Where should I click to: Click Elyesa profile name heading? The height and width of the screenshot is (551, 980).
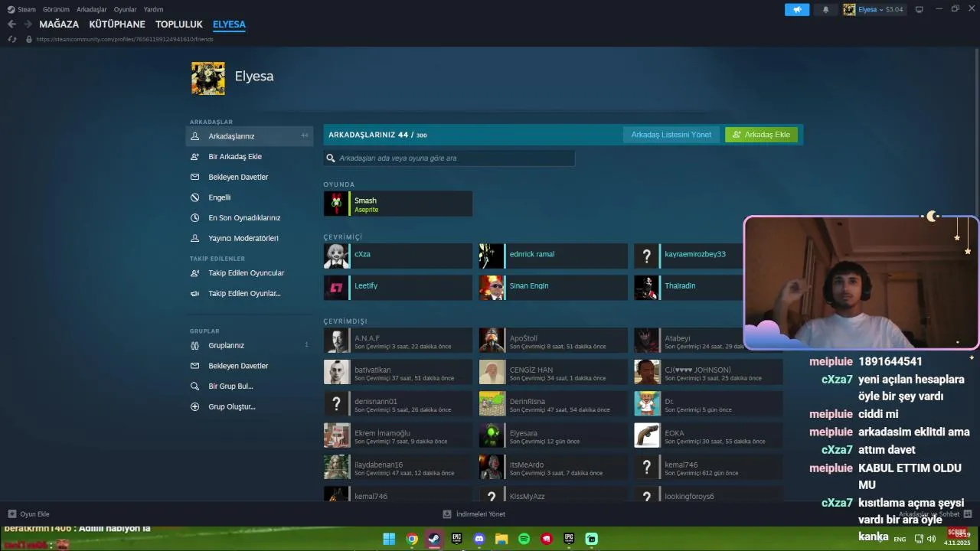coord(254,77)
